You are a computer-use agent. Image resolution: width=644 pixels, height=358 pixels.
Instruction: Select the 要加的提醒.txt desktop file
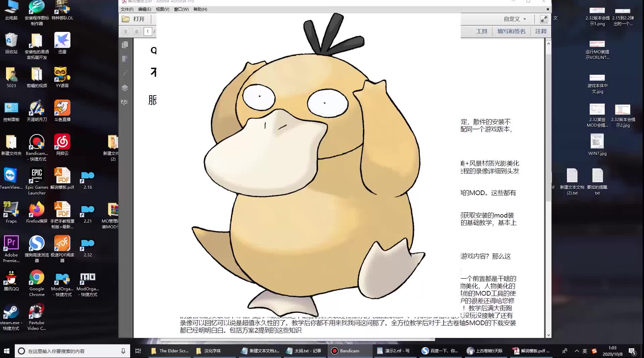(x=597, y=181)
